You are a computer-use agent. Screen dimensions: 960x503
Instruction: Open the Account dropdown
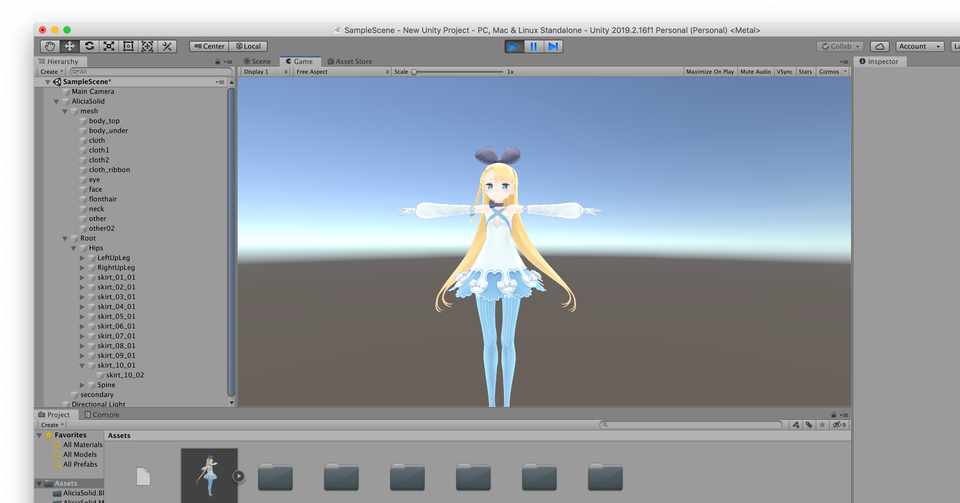click(920, 47)
